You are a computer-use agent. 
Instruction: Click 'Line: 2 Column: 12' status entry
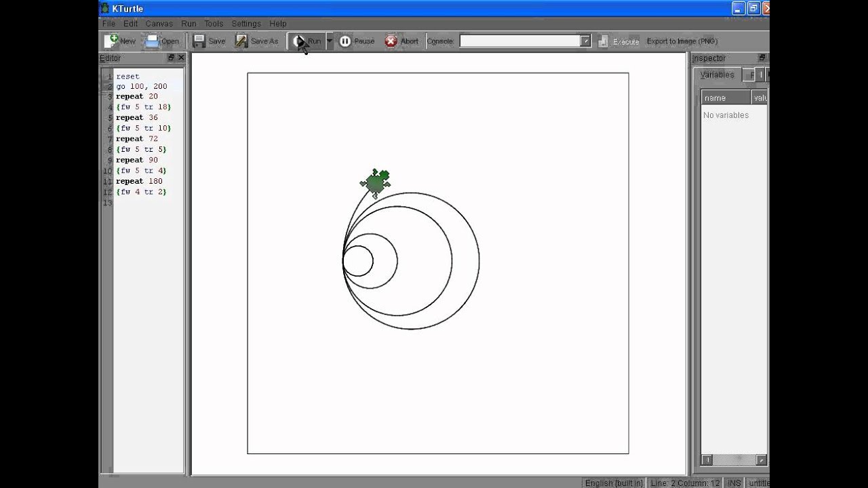(x=685, y=483)
